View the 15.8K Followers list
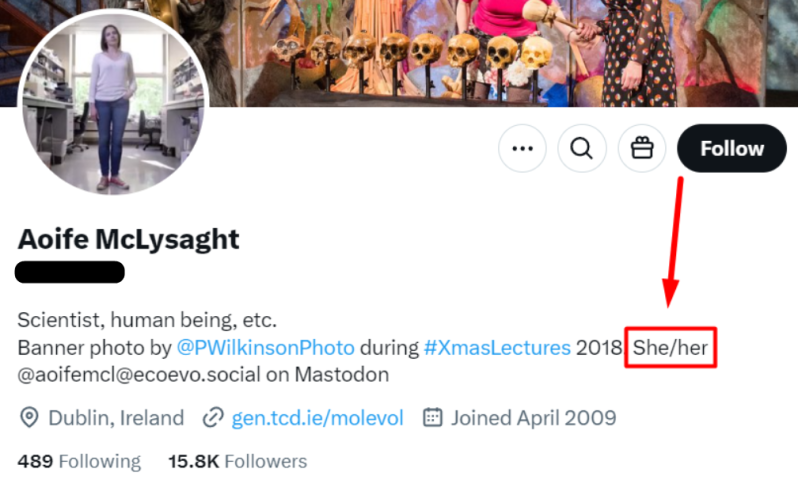 (x=237, y=461)
